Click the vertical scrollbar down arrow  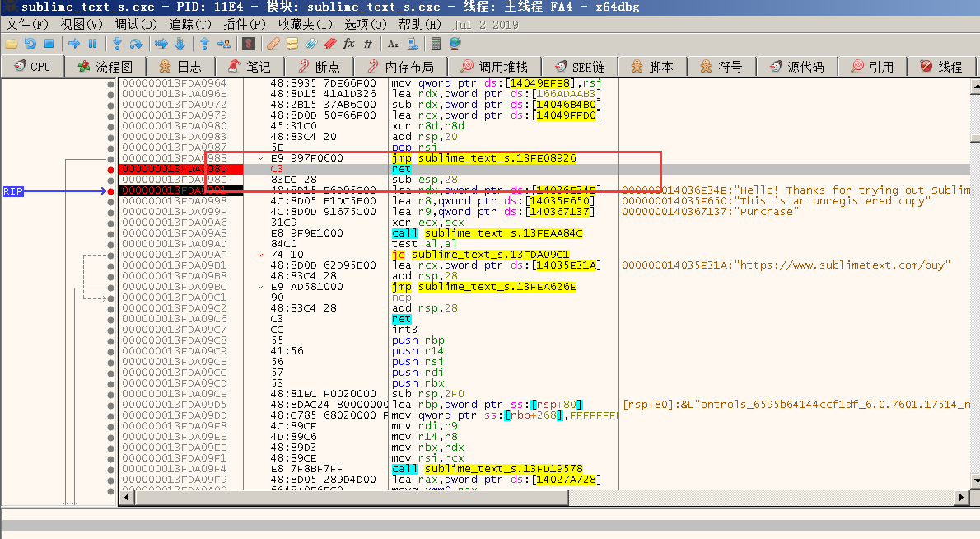(x=975, y=480)
